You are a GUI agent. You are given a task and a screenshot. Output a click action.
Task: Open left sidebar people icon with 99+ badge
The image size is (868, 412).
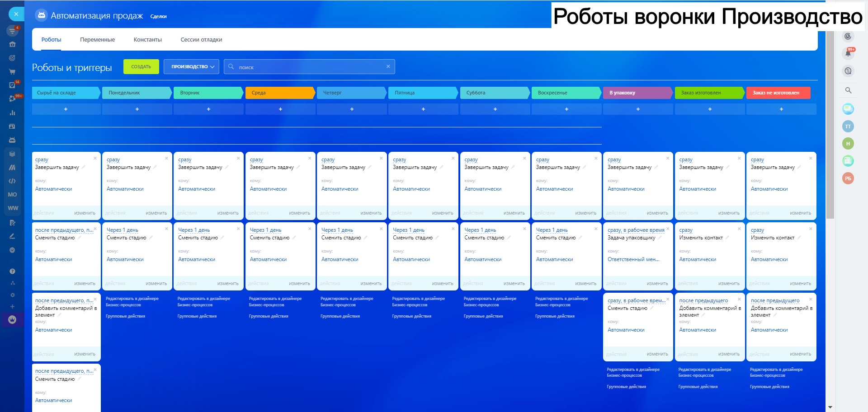(x=13, y=98)
